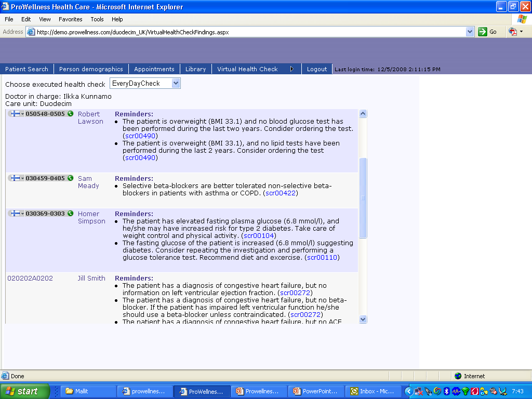Click the 'Care unit: Duodecim' text
Image resolution: width=532 pixels, height=399 pixels.
(x=38, y=103)
